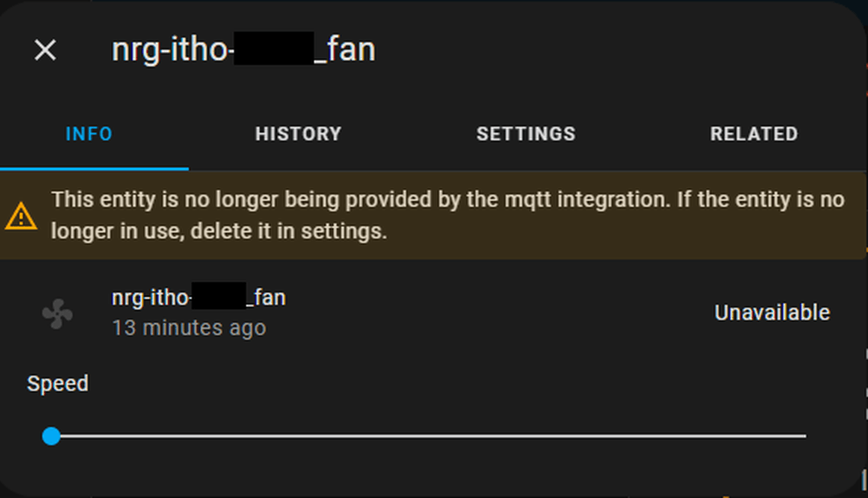The image size is (868, 498).
Task: Click the yellow warning triangle icon
Action: [21, 216]
